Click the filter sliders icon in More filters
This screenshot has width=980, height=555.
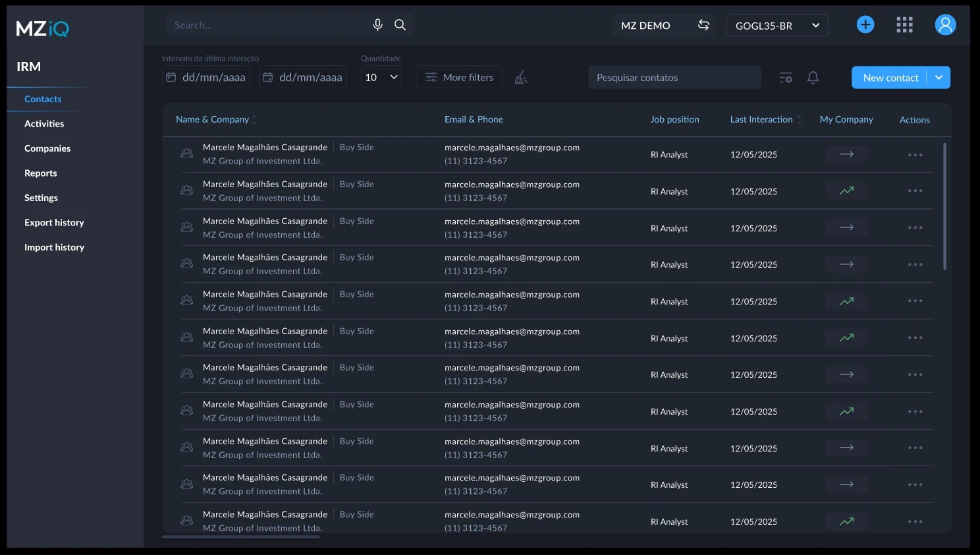pyautogui.click(x=431, y=77)
